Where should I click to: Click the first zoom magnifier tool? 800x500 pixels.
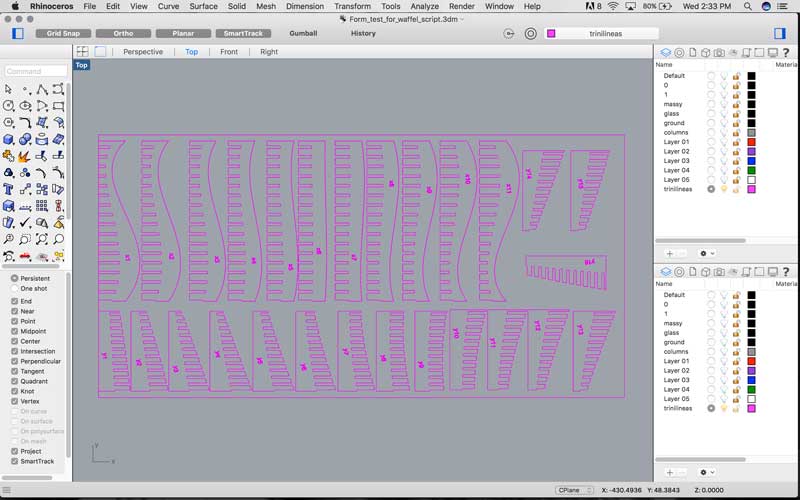tap(8, 239)
